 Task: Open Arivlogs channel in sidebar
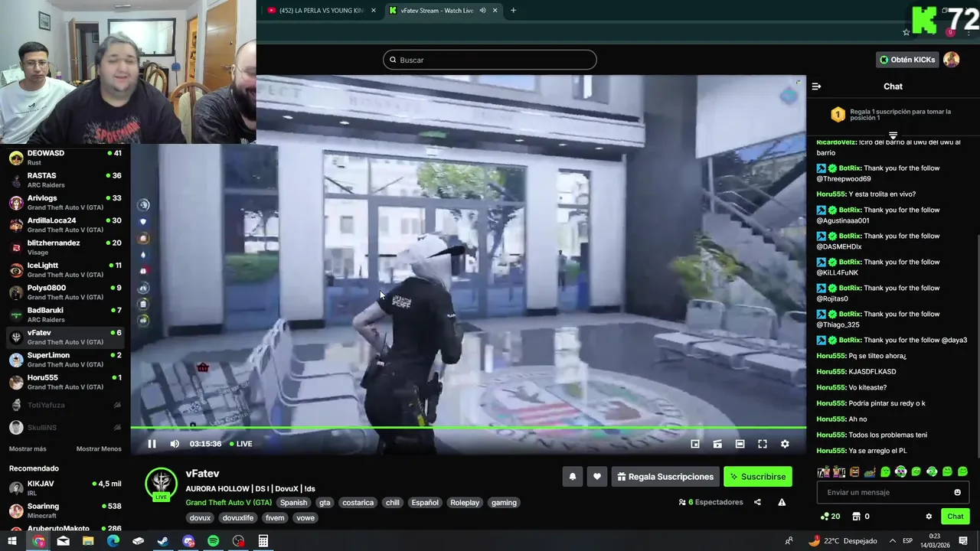tap(65, 203)
